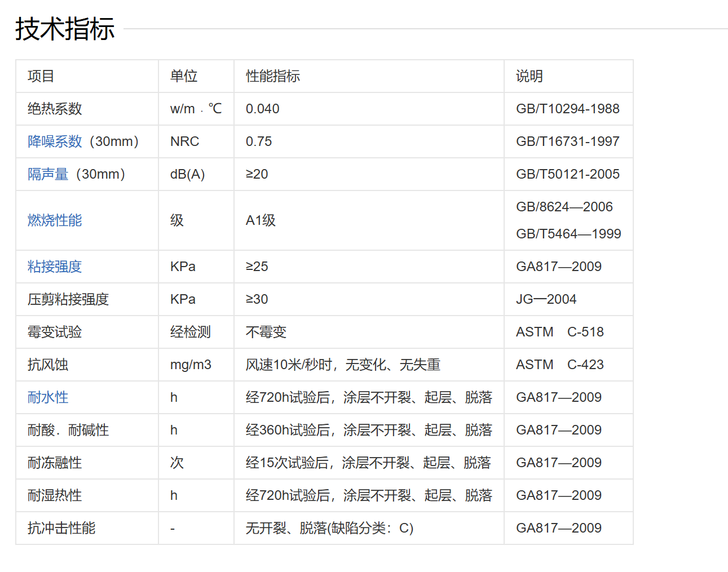728x572 pixels.
Task: Click the ASTM C-423 cell
Action: 559,365
